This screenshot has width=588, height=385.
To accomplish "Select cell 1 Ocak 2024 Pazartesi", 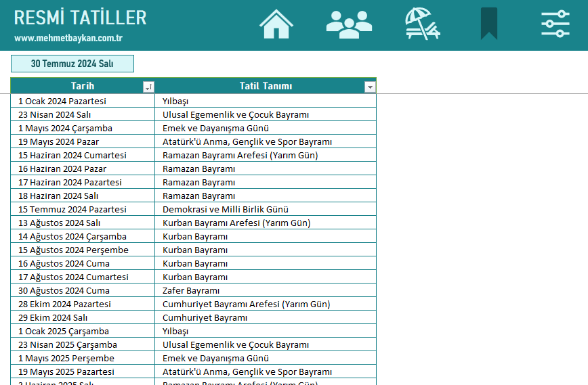I will pyautogui.click(x=83, y=101).
